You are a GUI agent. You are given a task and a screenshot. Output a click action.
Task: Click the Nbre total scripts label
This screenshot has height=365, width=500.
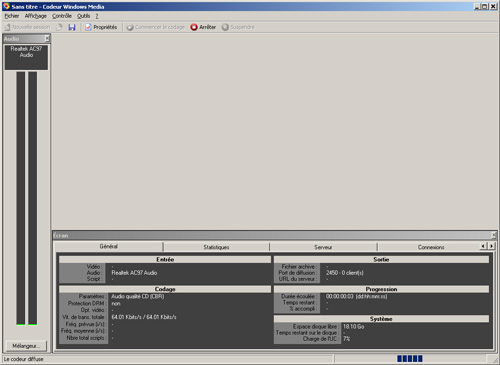tap(86, 338)
